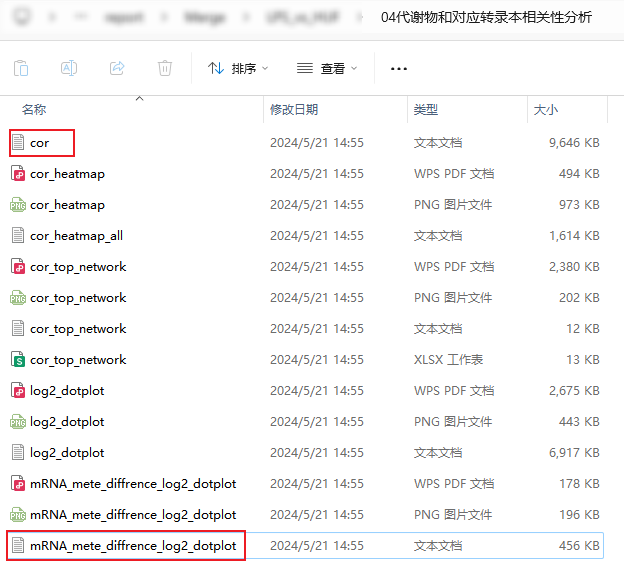This screenshot has width=624, height=574.
Task: Click cor_top_network name in 202 KB row
Action: coord(78,298)
